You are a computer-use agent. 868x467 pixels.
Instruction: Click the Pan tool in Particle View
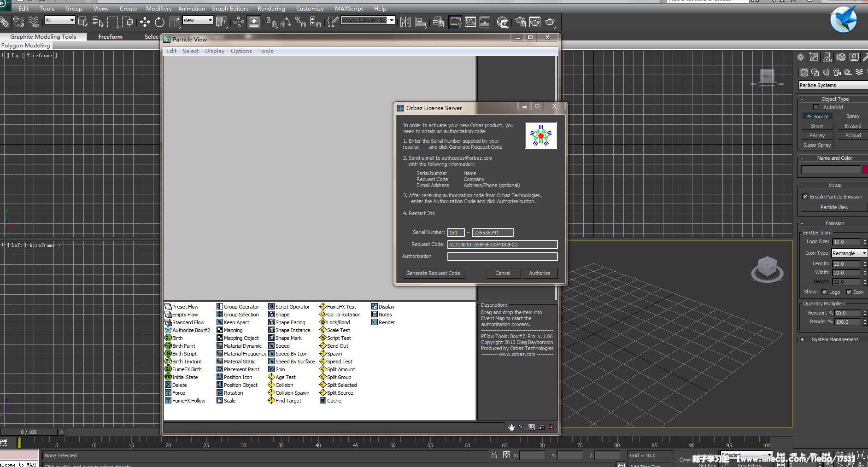pyautogui.click(x=511, y=427)
